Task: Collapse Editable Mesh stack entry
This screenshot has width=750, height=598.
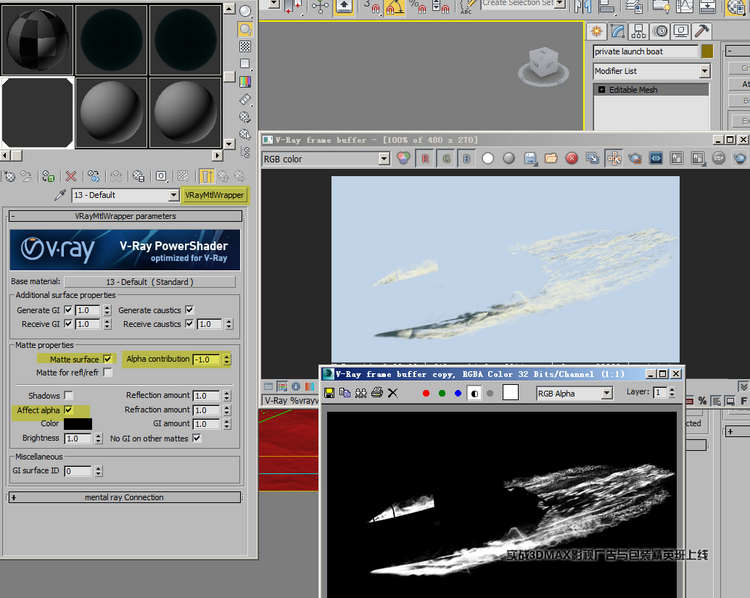Action: (601, 89)
